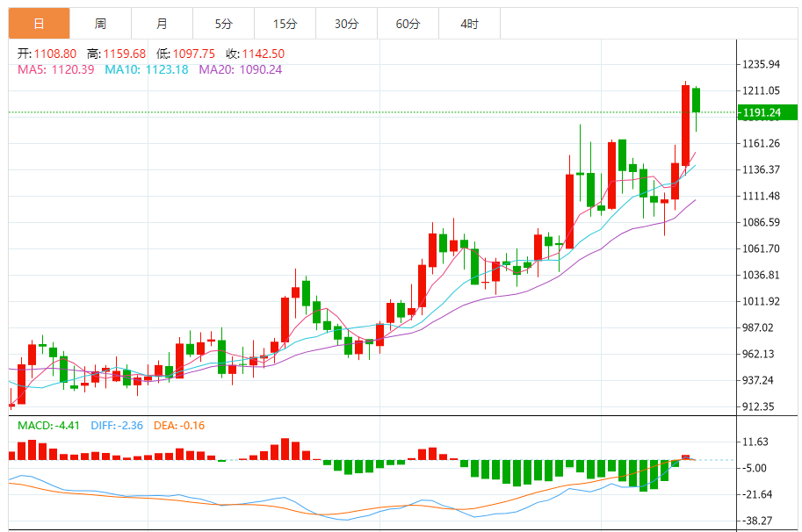Click the 987.02 price axis label
This screenshot has width=802, height=532.
[x=758, y=327]
